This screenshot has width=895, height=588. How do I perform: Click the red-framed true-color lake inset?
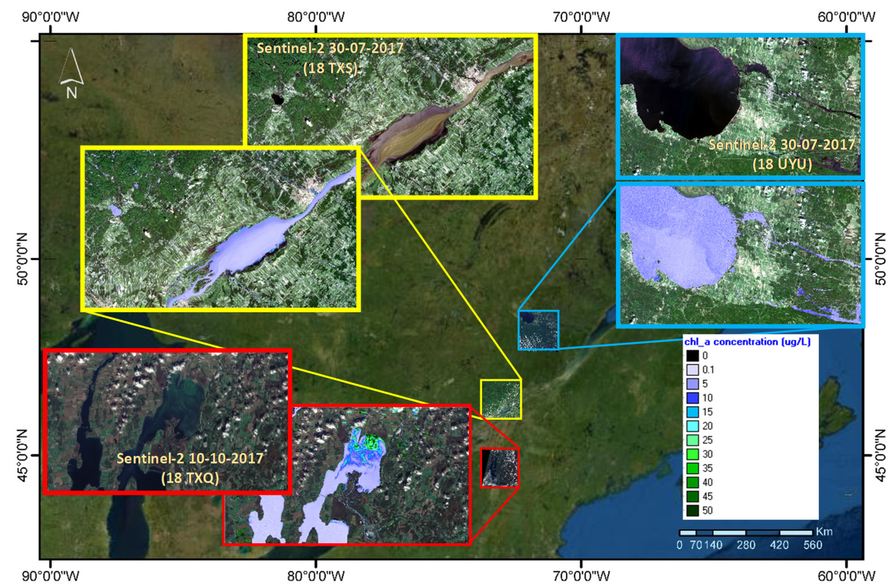click(168, 421)
